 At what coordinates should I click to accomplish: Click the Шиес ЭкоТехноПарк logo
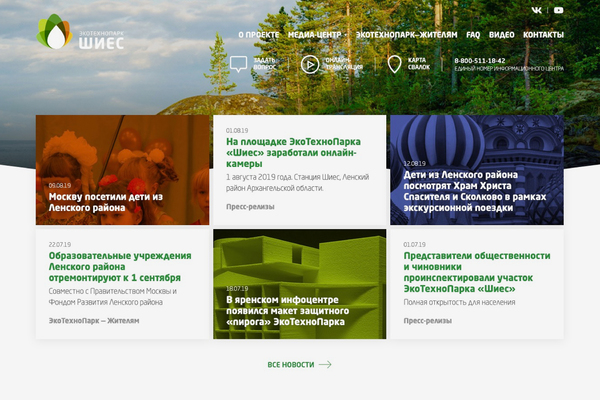[x=80, y=32]
